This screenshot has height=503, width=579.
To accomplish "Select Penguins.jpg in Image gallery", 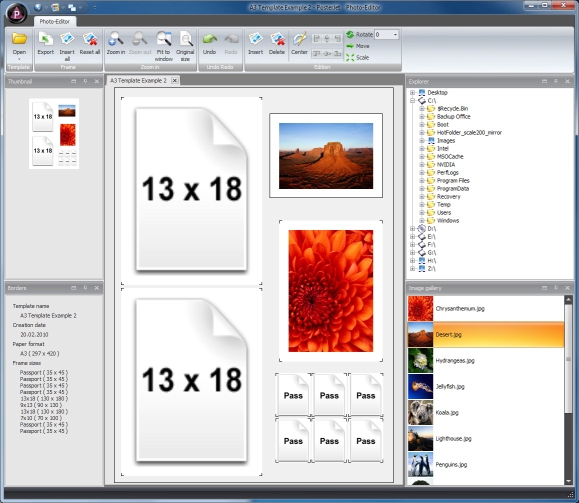I will [486, 465].
